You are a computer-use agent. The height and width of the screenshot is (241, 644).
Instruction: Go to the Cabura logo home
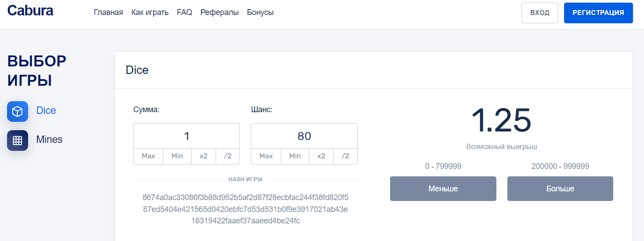(30, 11)
